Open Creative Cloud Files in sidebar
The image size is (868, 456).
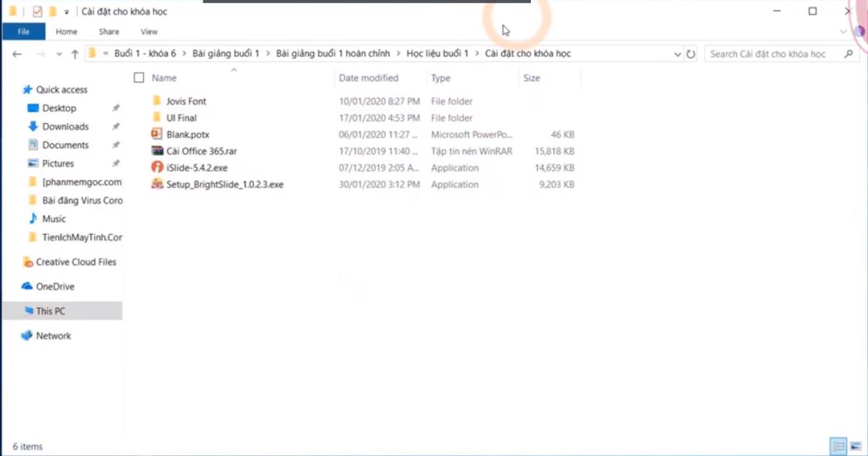pyautogui.click(x=76, y=262)
